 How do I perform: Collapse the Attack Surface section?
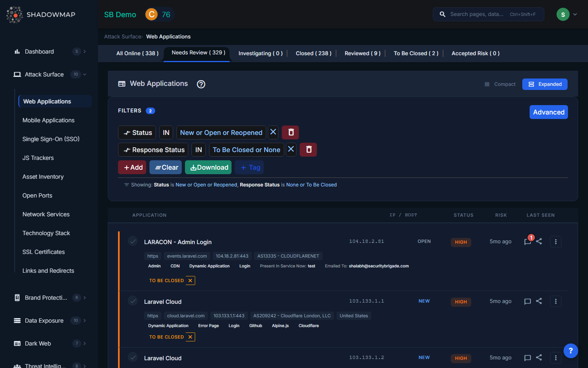point(85,74)
